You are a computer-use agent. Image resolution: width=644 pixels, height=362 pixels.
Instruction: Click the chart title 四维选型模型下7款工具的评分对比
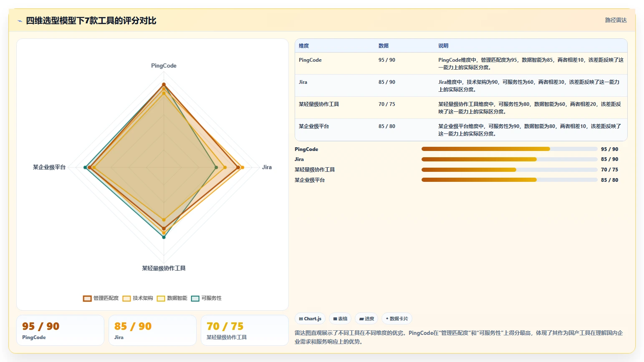91,20
